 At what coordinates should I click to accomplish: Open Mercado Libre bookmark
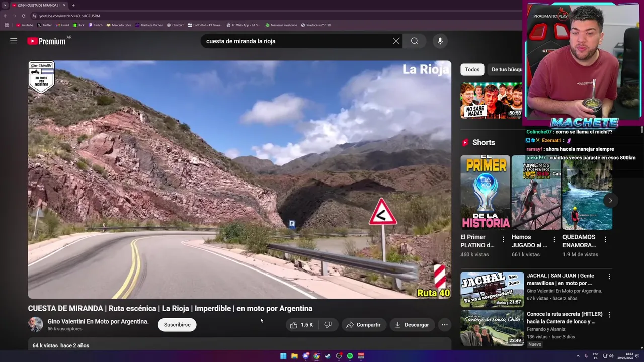(x=119, y=25)
